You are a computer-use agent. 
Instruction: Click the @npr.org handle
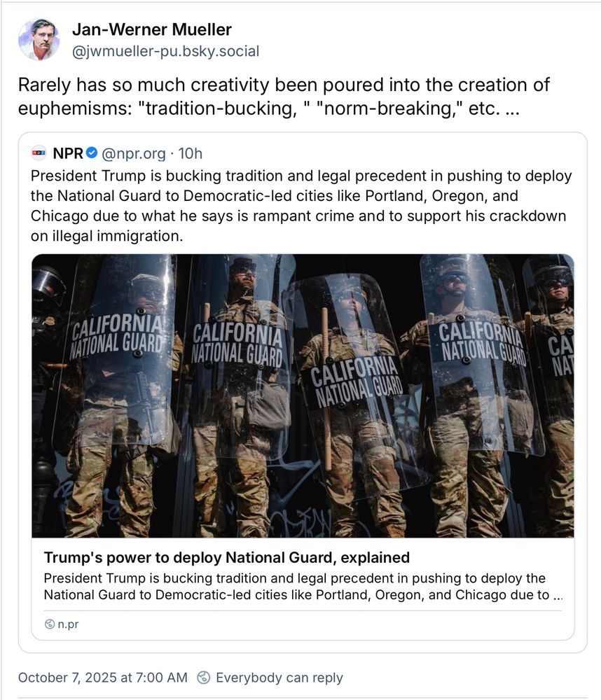pyautogui.click(x=134, y=153)
